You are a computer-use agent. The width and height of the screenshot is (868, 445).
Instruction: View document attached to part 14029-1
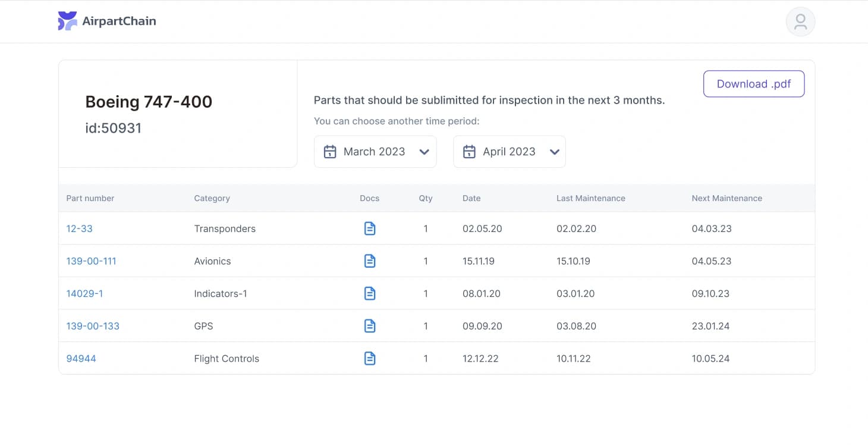click(370, 293)
